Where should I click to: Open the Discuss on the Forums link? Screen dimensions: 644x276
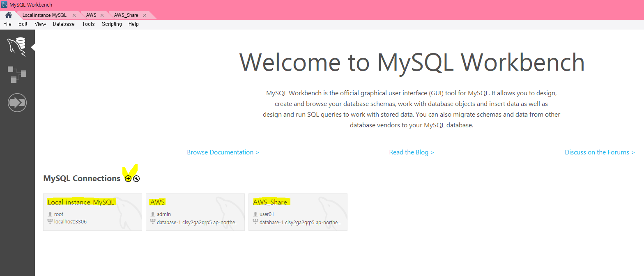[600, 152]
